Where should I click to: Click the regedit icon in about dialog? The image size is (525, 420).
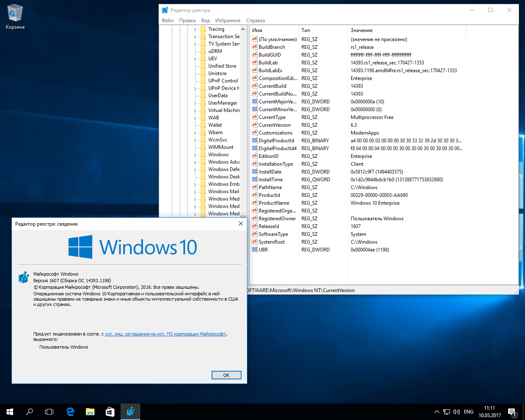point(23,277)
